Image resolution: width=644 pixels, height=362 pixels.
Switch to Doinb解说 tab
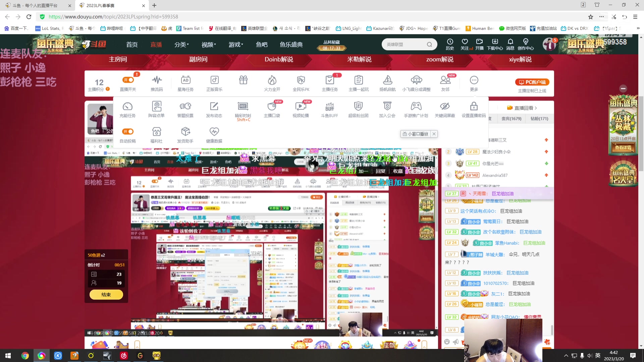point(279,59)
